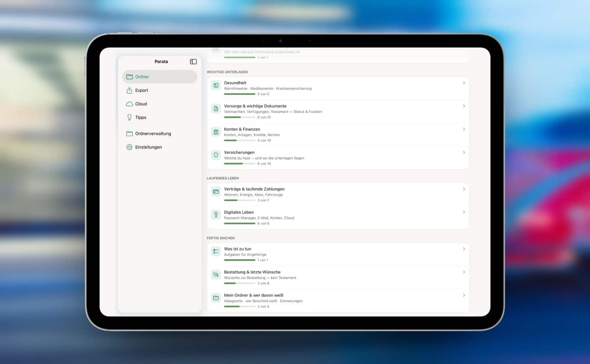Expand the Was ist zu tun chevron
590x364 pixels.
point(464,249)
